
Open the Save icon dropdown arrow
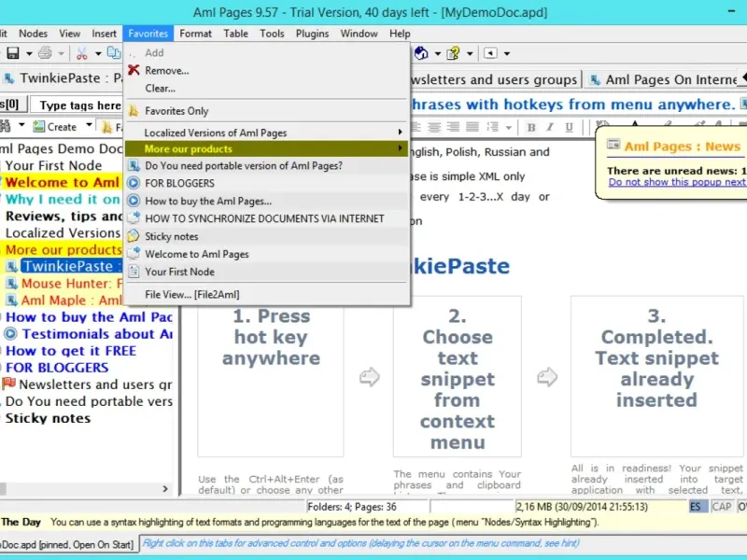tap(29, 53)
